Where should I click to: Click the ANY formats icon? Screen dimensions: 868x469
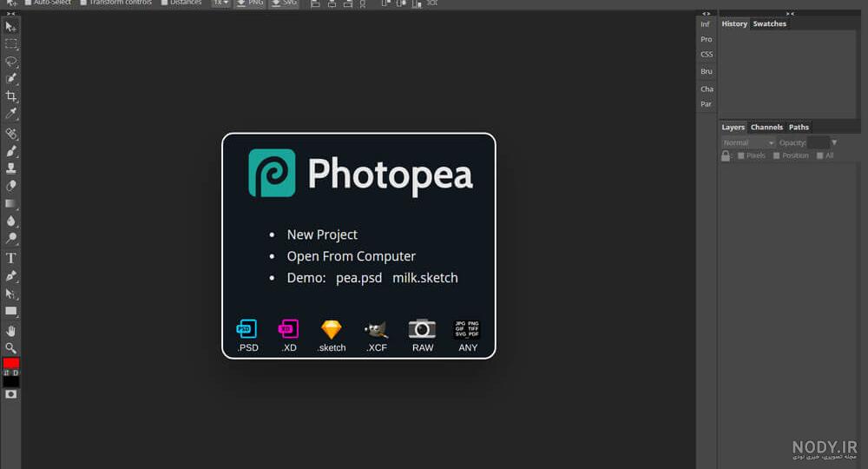[x=467, y=329]
